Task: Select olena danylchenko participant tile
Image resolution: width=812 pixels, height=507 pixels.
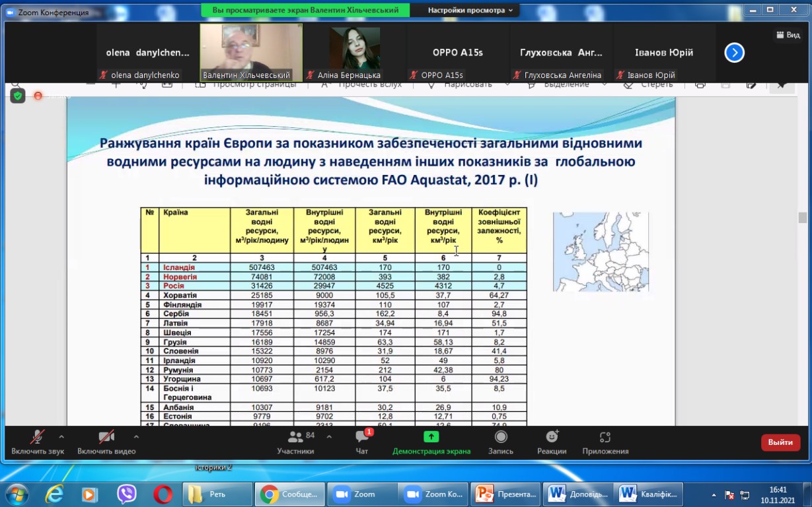Action: point(147,53)
